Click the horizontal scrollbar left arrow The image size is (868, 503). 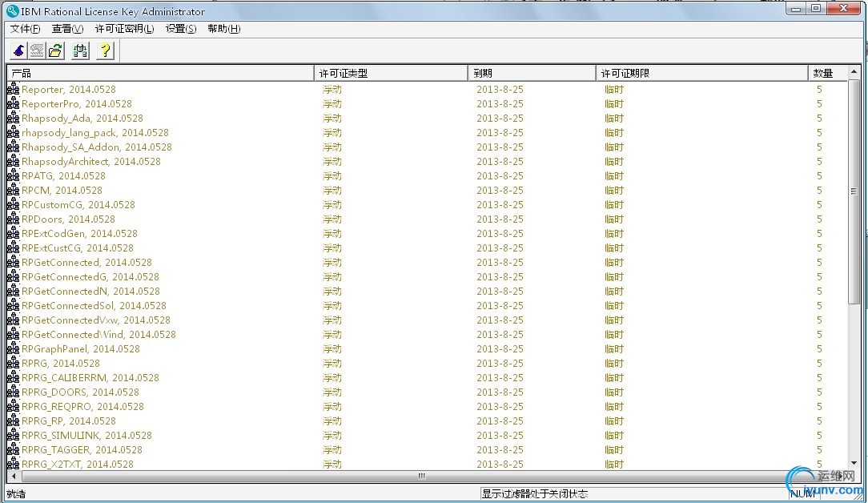click(14, 476)
